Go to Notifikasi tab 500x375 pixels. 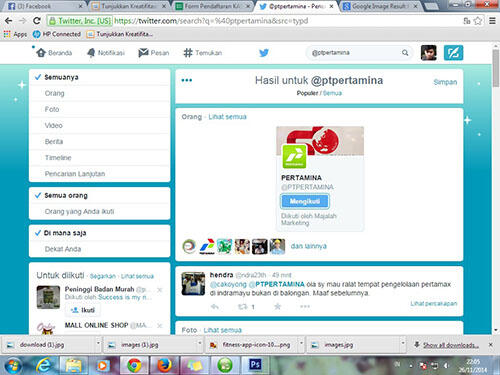point(106,53)
